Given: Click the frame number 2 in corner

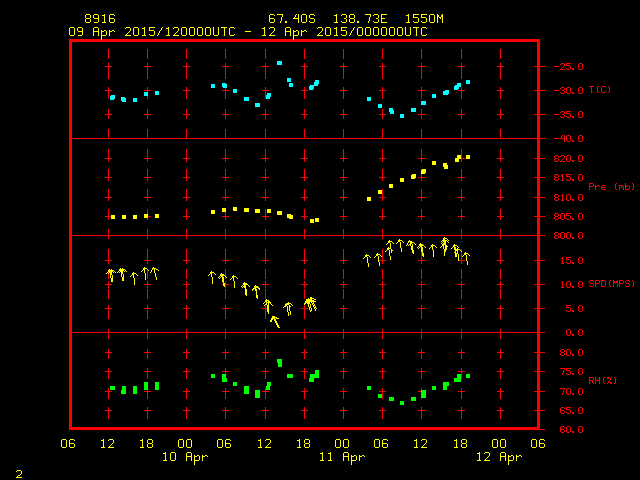Looking at the screenshot, I should point(18,471).
